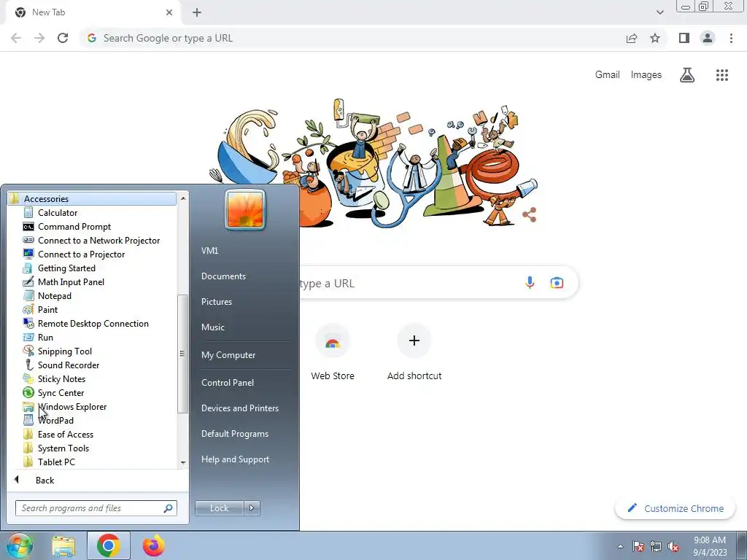
Task: Expand the System Tools folder
Action: point(63,448)
